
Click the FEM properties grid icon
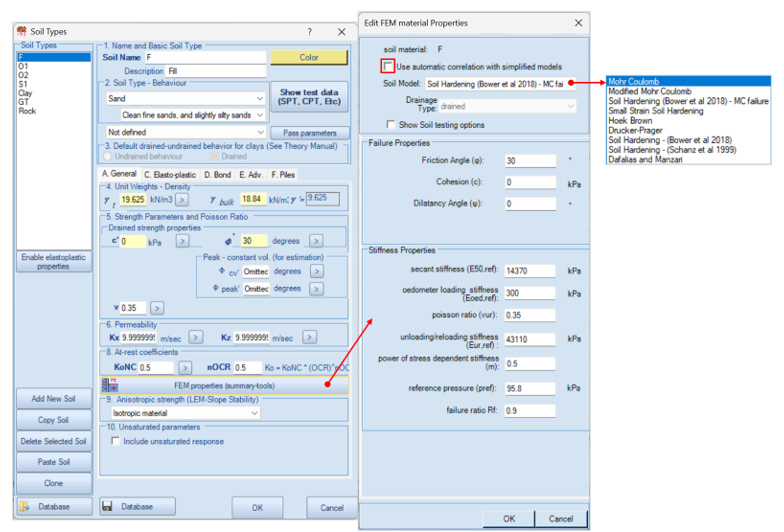pyautogui.click(x=110, y=385)
